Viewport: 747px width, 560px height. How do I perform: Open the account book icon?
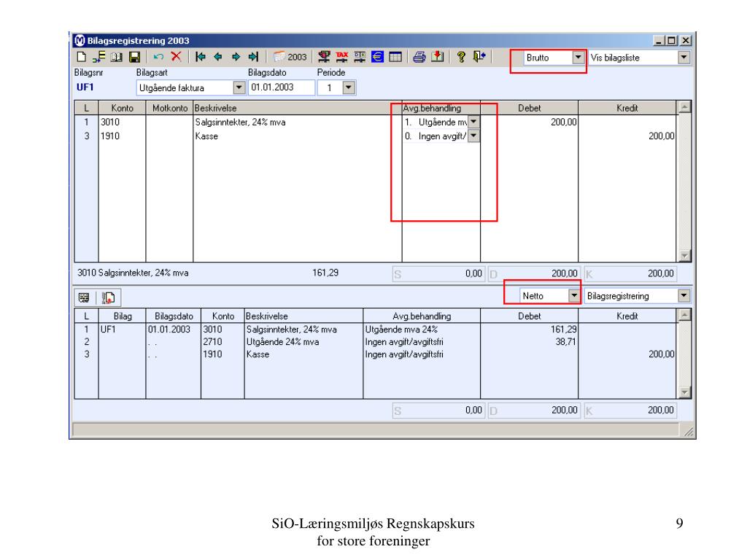pos(117,57)
